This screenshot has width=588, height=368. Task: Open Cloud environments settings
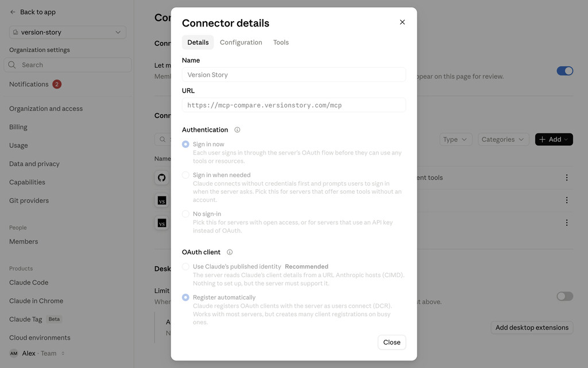[x=40, y=338]
